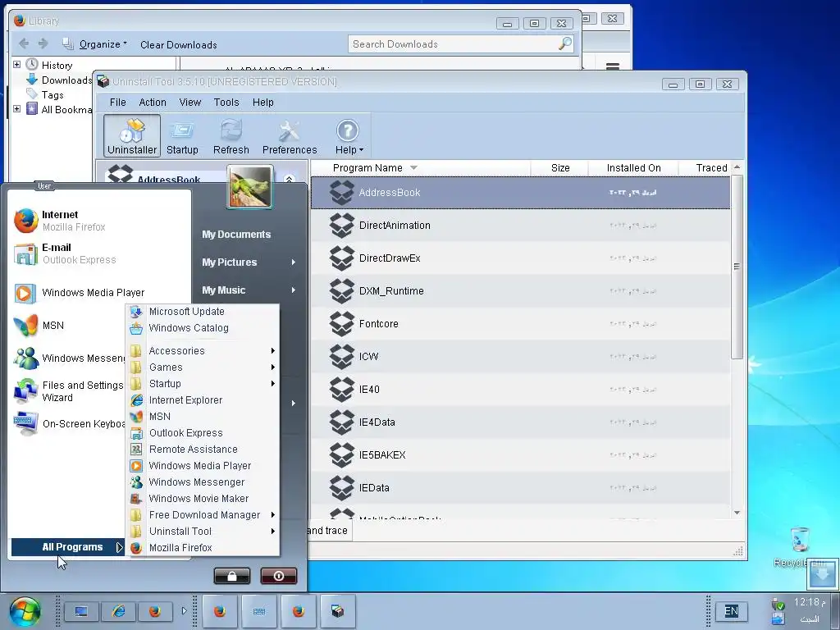Viewport: 840px width, 630px height.
Task: Expand the Startup folder in All Programs
Action: (x=203, y=384)
